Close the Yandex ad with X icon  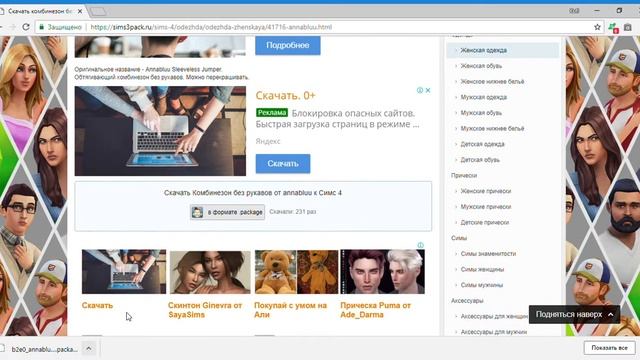tap(428, 90)
